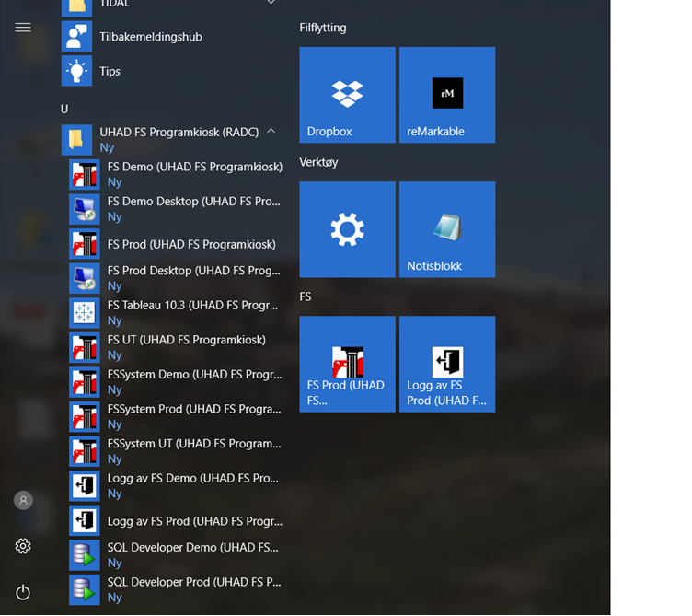Select the Tilbakemeldingshub list entry text
The height and width of the screenshot is (616, 692).
[151, 37]
